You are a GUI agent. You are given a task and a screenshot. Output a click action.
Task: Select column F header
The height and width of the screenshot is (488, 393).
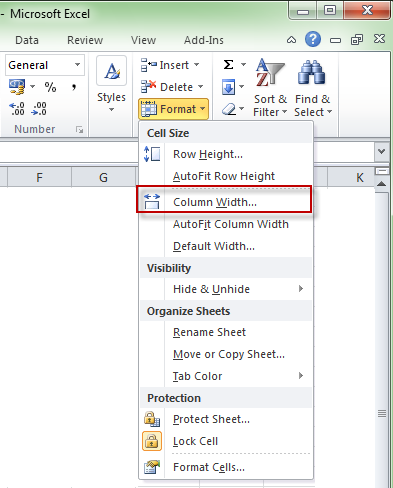click(x=39, y=177)
